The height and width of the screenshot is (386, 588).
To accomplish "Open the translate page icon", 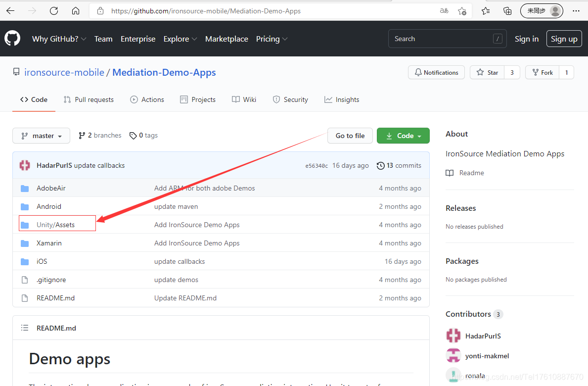I will pyautogui.click(x=444, y=11).
